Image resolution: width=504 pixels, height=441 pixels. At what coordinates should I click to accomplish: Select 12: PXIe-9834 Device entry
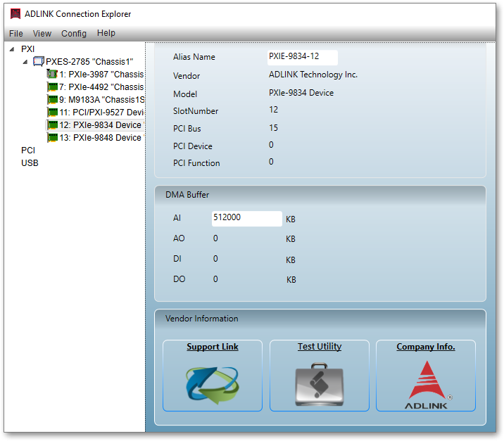click(x=100, y=125)
